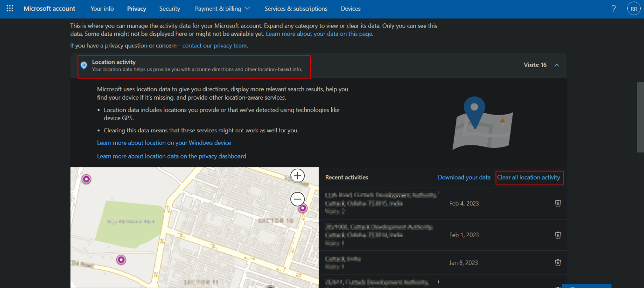The width and height of the screenshot is (644, 288).
Task: Select the map pin below the green park
Action: click(x=121, y=260)
